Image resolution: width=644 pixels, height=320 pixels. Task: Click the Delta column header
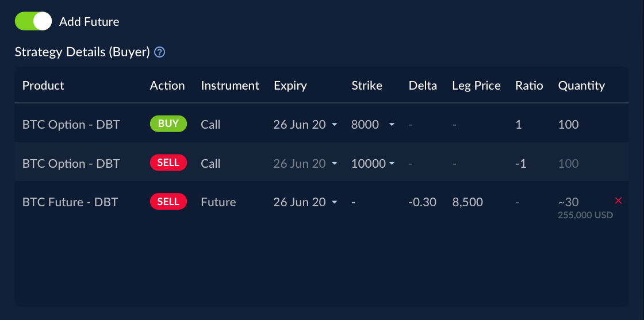pyautogui.click(x=423, y=86)
